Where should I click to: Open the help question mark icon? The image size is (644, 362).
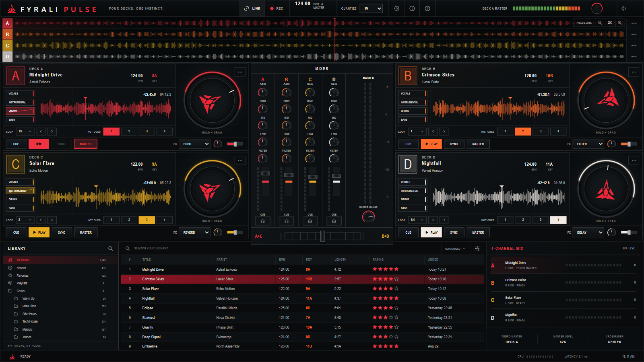(x=427, y=8)
